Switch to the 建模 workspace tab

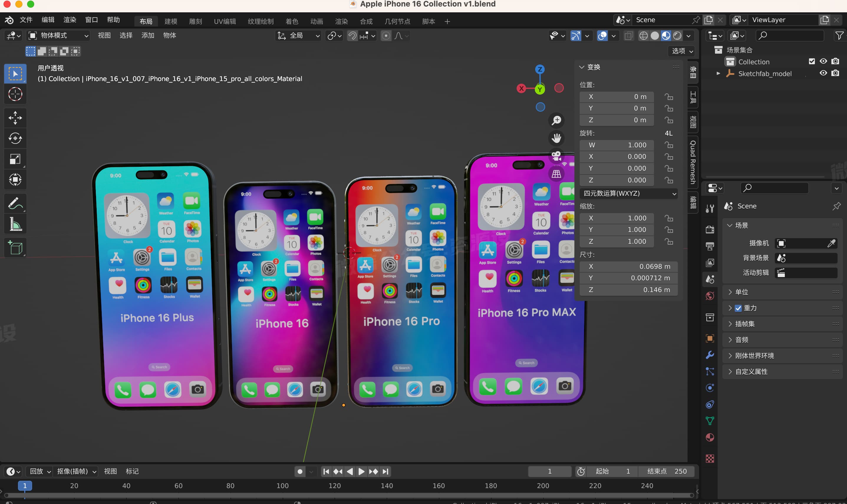(171, 22)
